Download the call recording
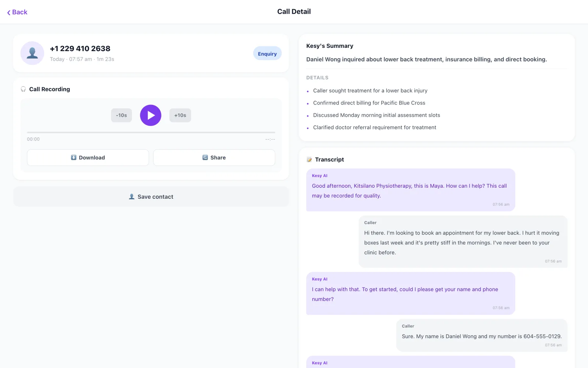 coord(88,158)
